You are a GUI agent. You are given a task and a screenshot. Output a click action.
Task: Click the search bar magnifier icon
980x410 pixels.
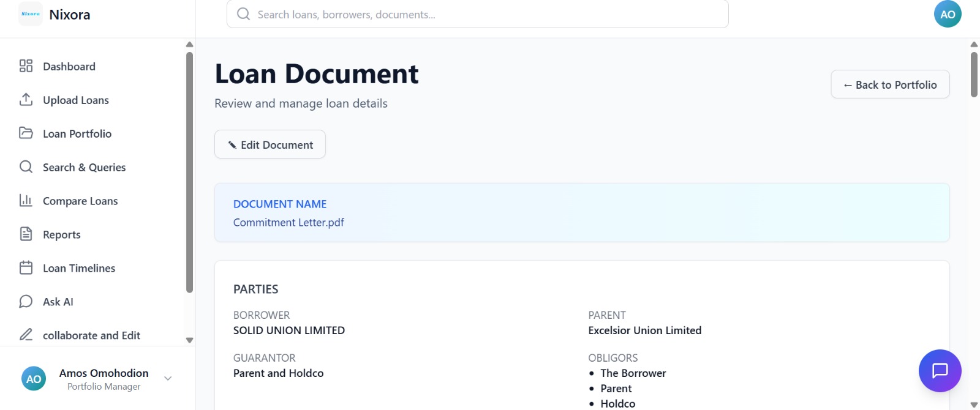243,14
